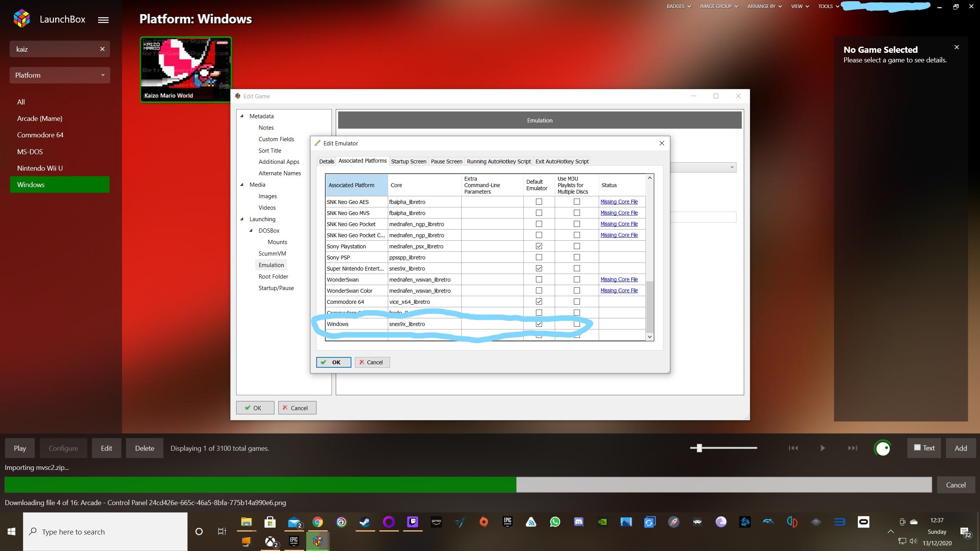The image size is (980, 551).
Task: Open File Explorer from the taskbar
Action: coord(246,522)
